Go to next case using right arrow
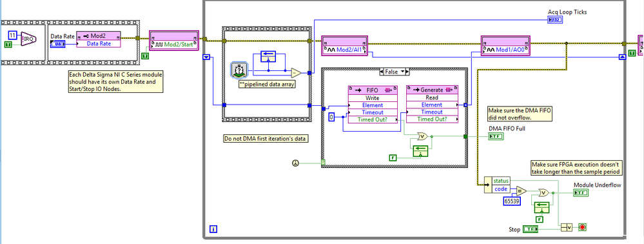 click(407, 72)
